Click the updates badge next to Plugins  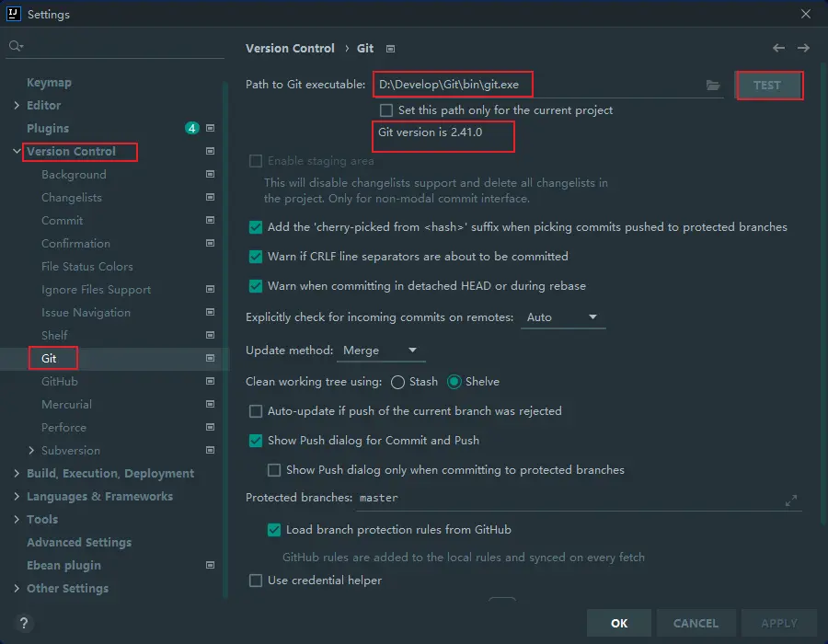click(191, 129)
